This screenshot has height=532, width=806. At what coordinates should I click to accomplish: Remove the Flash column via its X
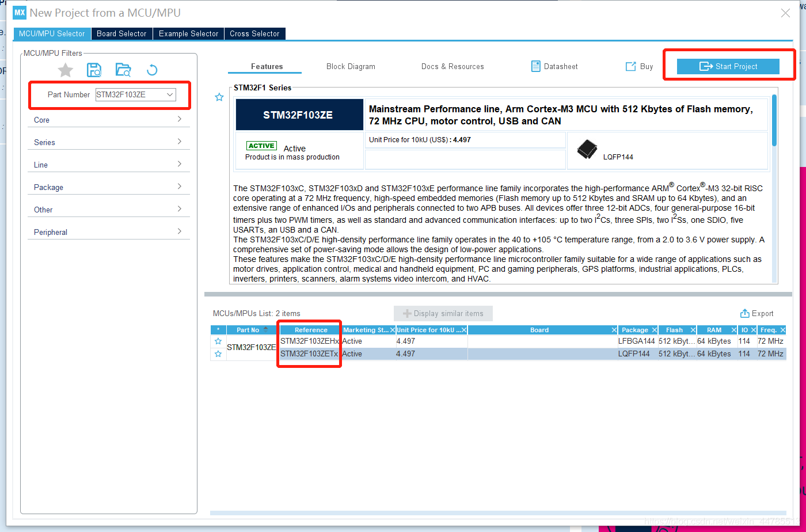(x=693, y=330)
